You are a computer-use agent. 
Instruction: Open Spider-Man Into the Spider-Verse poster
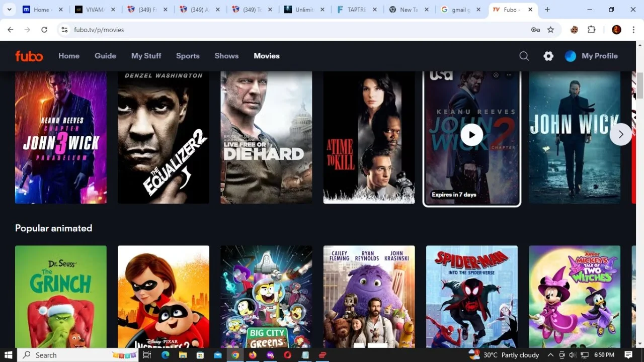coord(472,297)
